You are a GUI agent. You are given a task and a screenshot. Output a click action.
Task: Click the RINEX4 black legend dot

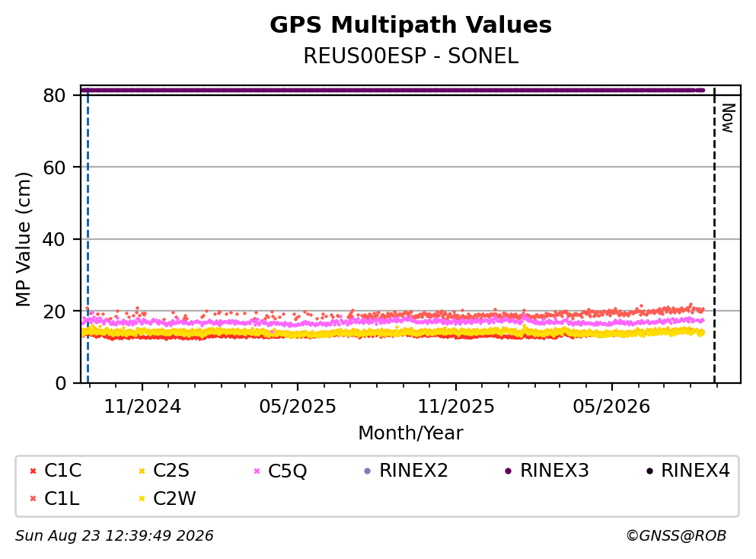tap(649, 471)
